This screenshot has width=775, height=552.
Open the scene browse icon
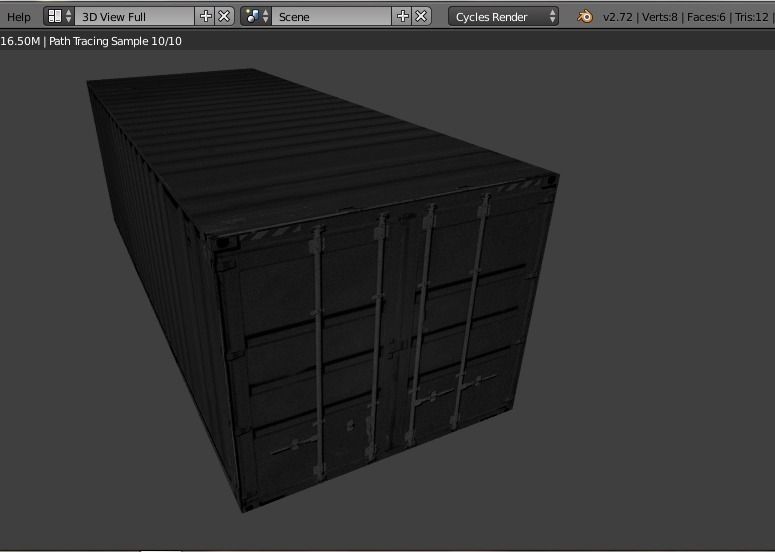(256, 16)
